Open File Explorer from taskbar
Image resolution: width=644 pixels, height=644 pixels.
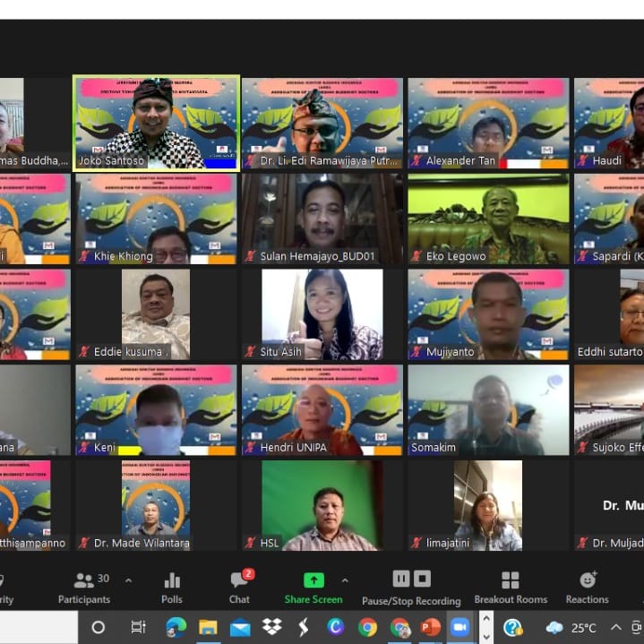[x=208, y=627]
